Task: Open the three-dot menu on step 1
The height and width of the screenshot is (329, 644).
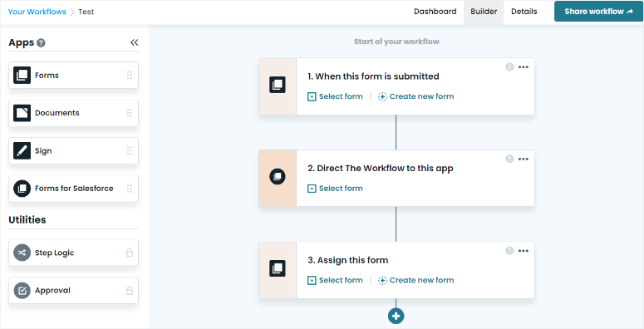Action: pos(524,67)
